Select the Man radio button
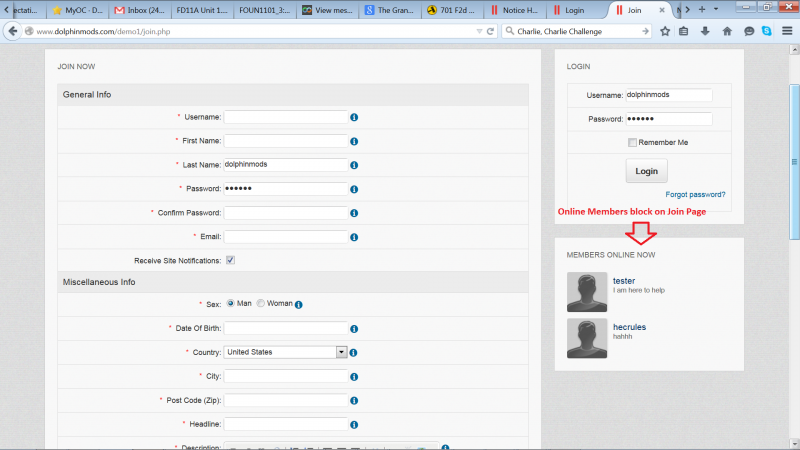Screen dimensions: 800x450 point(231,303)
